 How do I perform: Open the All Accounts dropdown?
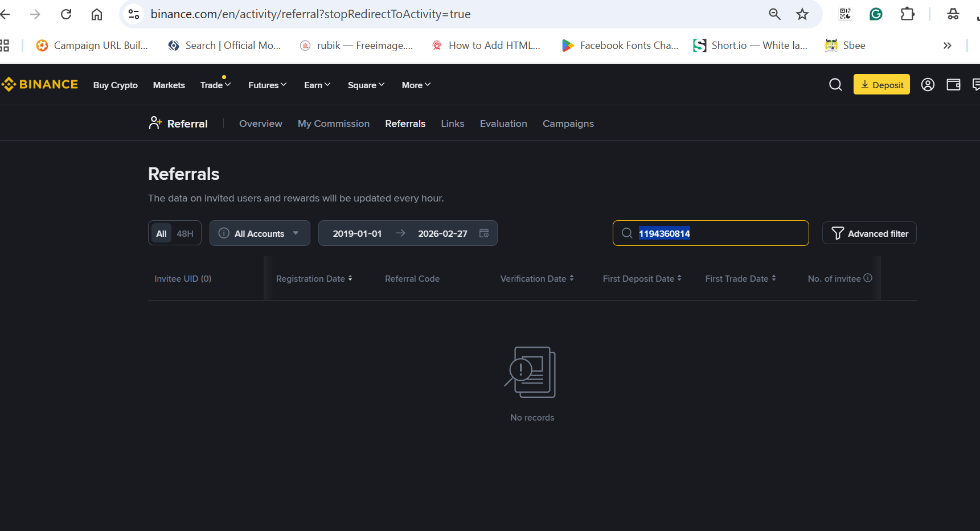tap(260, 233)
